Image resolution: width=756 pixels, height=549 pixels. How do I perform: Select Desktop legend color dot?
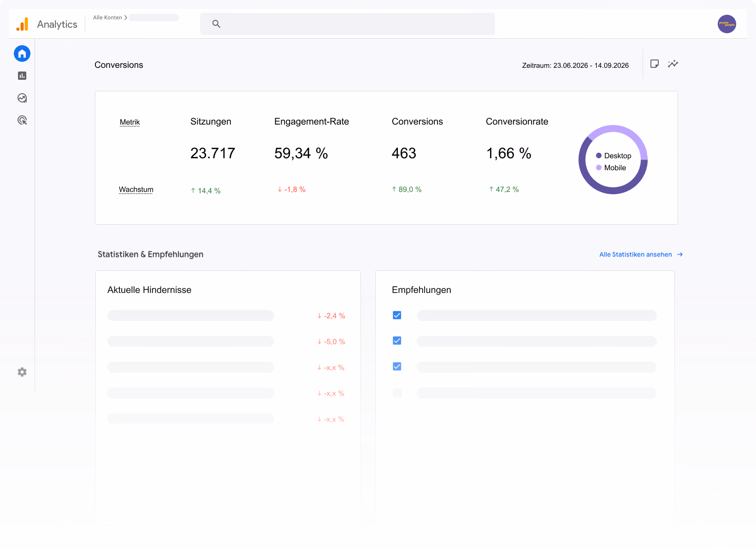599,155
